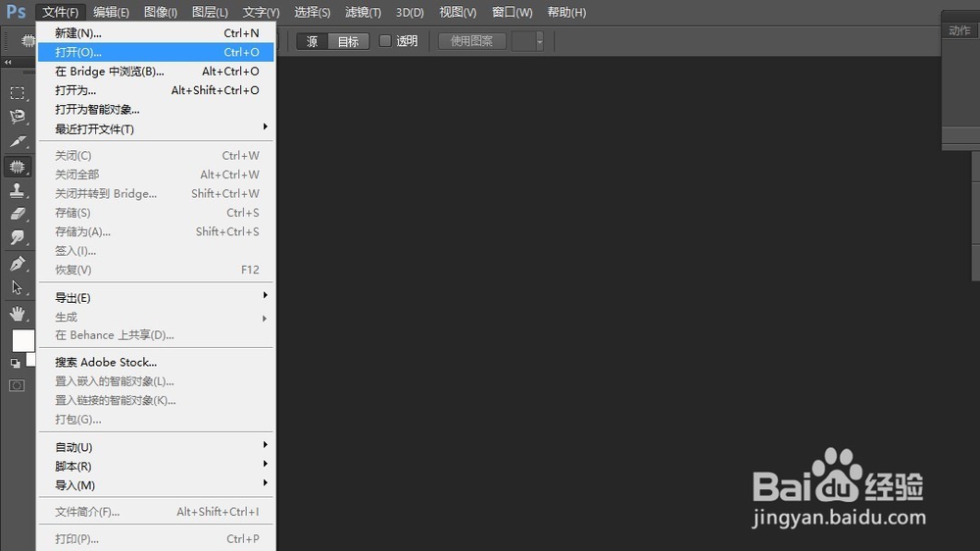Click 置入链接的智能对象(K)...
The width and height of the screenshot is (980, 551).
point(156,400)
